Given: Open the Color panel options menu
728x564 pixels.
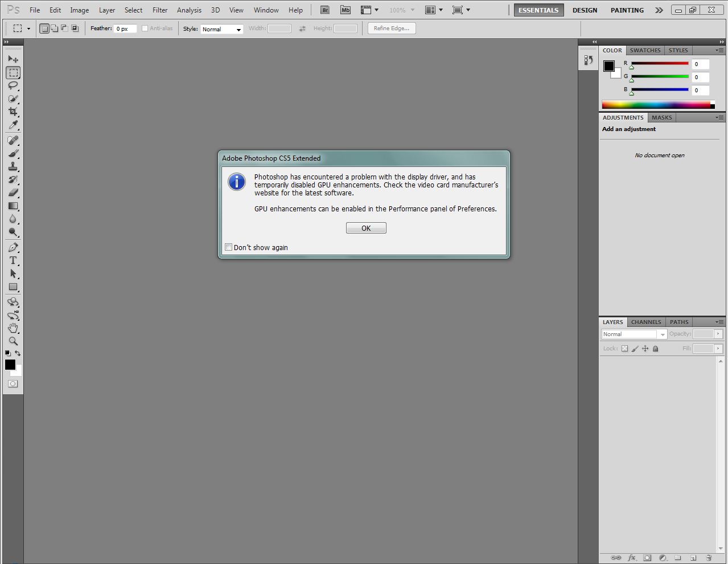Looking at the screenshot, I should [x=719, y=50].
